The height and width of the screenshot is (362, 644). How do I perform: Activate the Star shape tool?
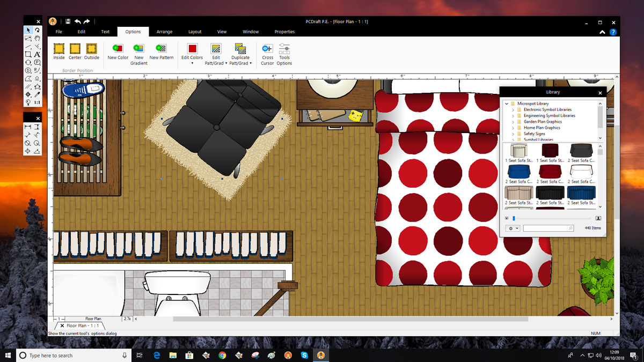point(38,87)
